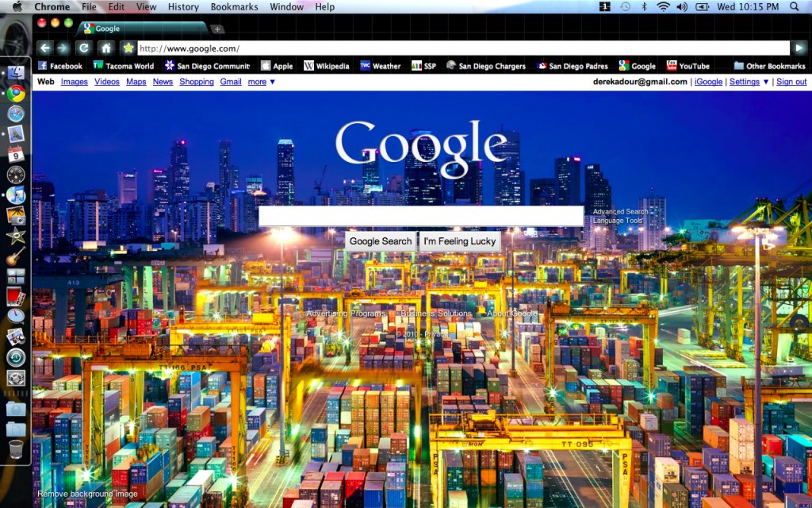Image resolution: width=812 pixels, height=508 pixels.
Task: Open Time Machine icon in dock
Action: [x=16, y=358]
